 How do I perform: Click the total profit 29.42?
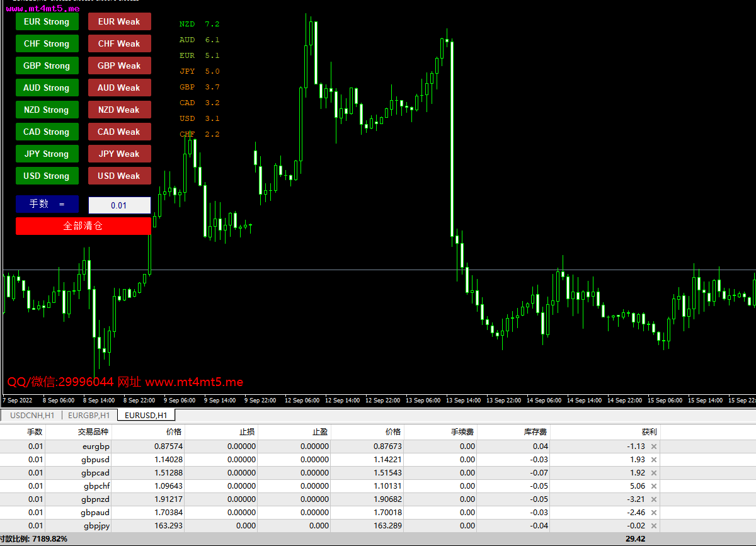635,539
